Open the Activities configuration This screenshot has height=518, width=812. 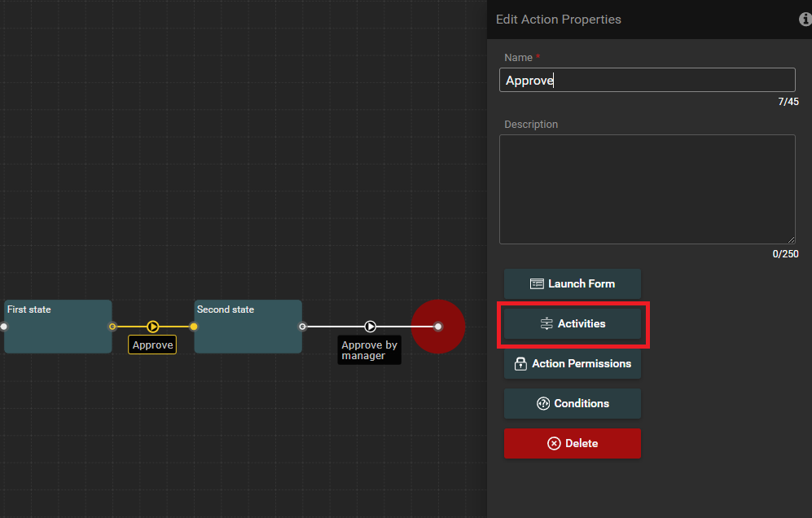pos(573,323)
